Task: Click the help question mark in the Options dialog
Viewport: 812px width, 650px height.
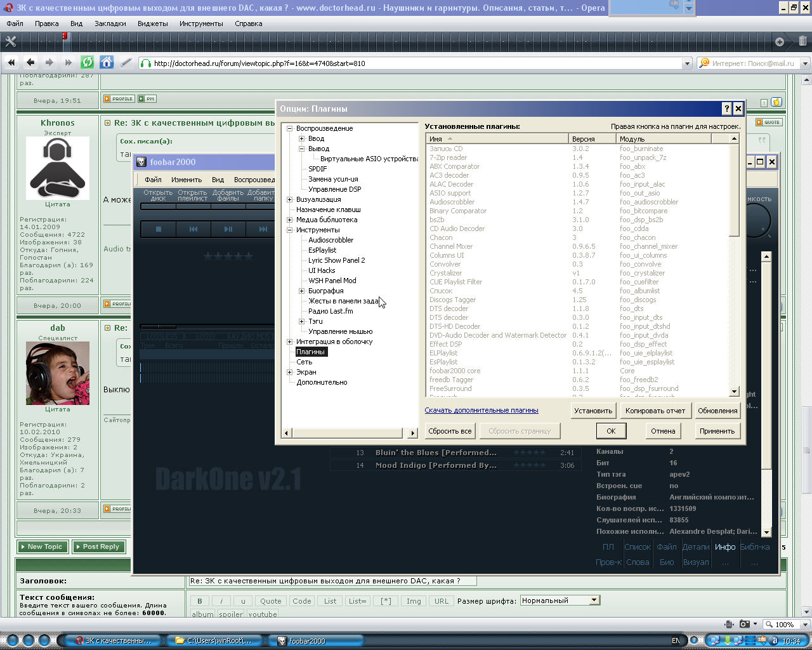Action: [x=727, y=109]
